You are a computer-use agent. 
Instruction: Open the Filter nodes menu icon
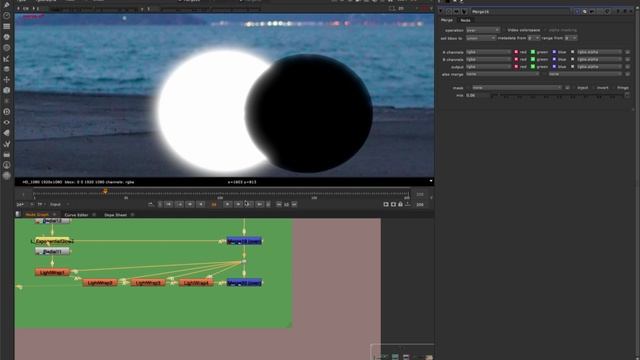click(x=7, y=47)
